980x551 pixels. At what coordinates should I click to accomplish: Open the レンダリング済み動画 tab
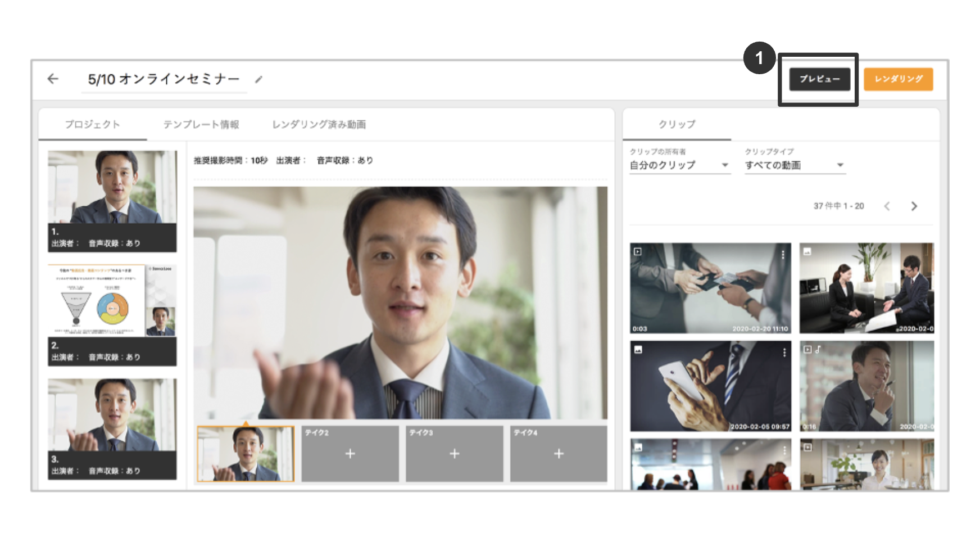pos(319,124)
